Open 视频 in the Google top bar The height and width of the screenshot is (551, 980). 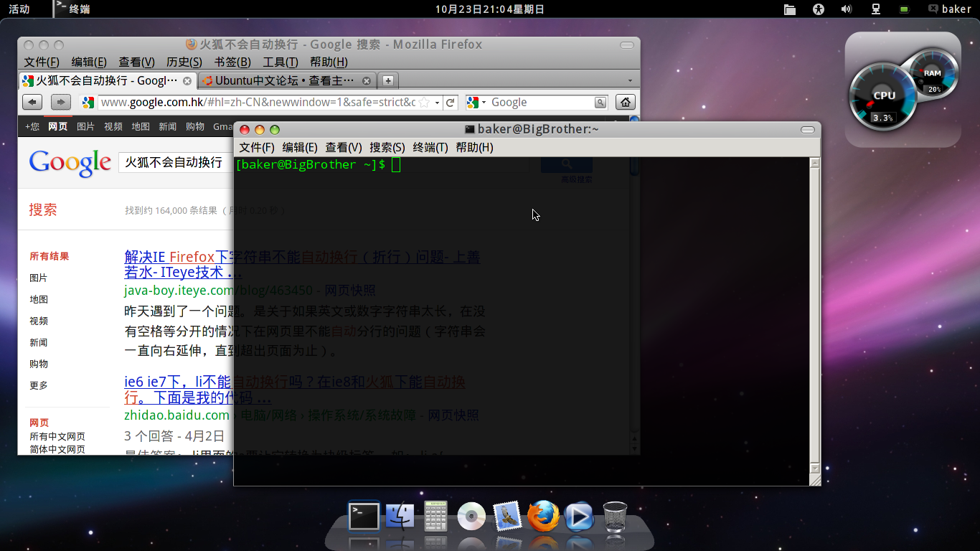pyautogui.click(x=113, y=126)
